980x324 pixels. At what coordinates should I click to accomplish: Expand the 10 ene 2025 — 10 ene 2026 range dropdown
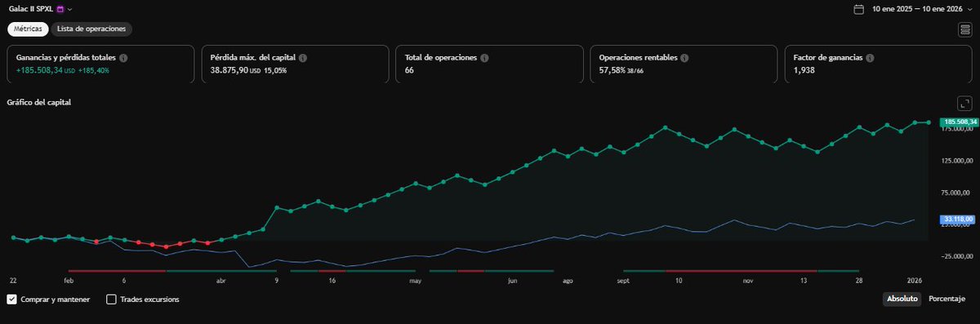pos(969,9)
